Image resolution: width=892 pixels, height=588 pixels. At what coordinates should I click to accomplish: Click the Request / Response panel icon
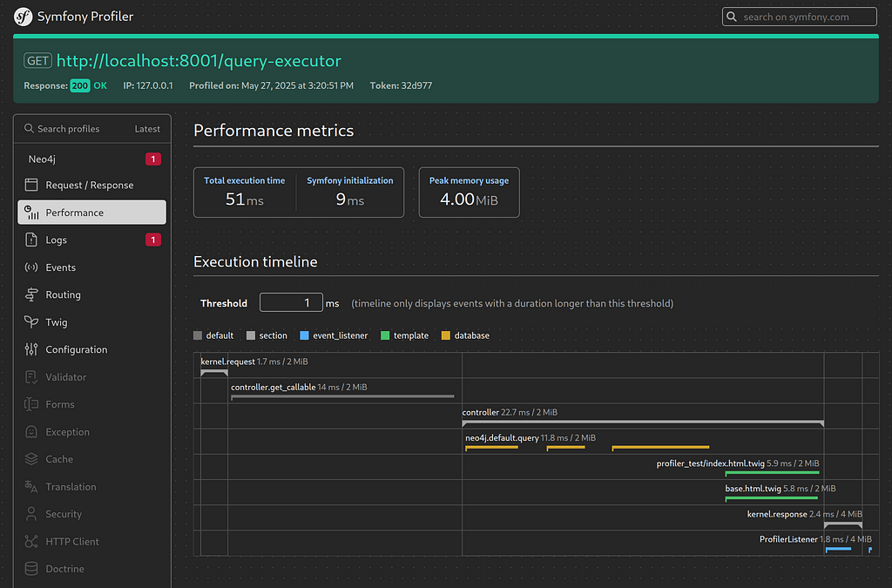click(x=31, y=185)
